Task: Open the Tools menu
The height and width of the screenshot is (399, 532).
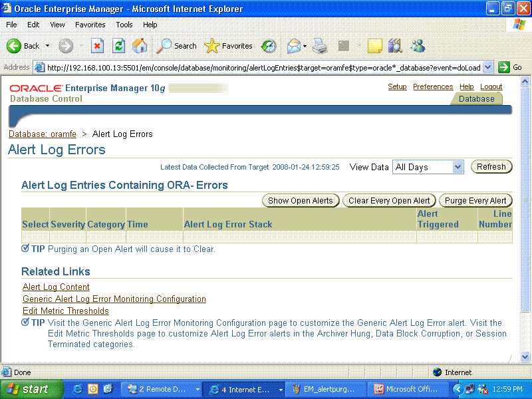Action: point(124,25)
